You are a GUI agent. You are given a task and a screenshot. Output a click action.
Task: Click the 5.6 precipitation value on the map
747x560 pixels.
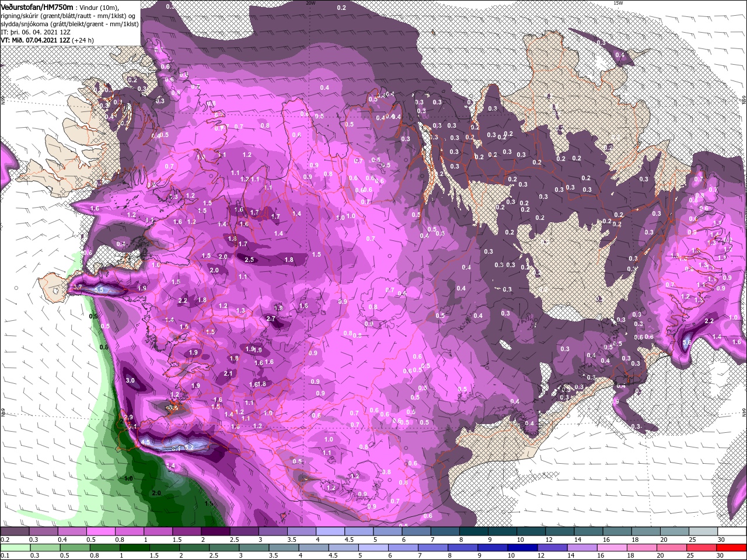[687, 342]
